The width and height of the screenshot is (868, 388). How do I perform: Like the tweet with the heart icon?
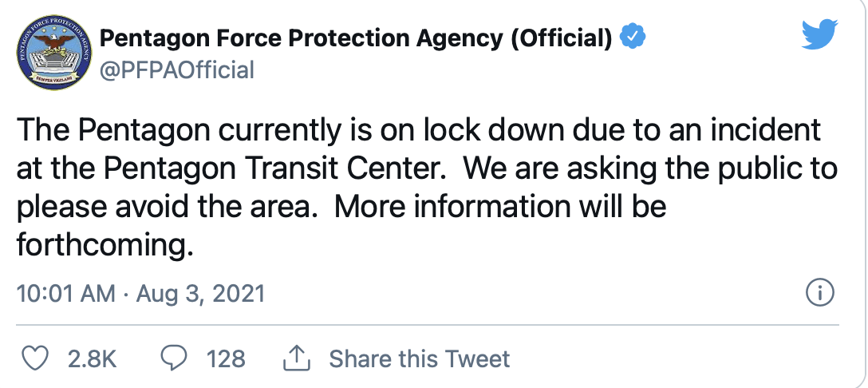tap(36, 358)
